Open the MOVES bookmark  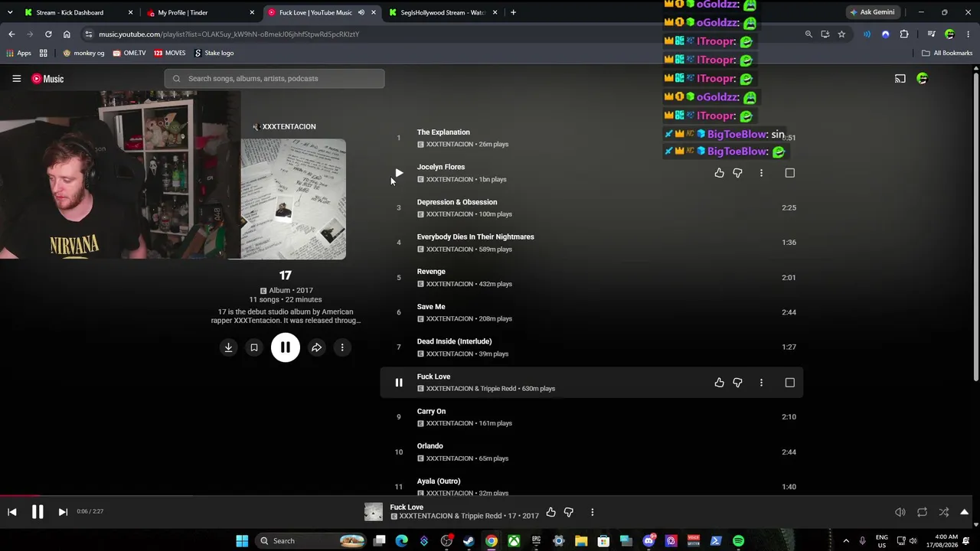pos(170,54)
